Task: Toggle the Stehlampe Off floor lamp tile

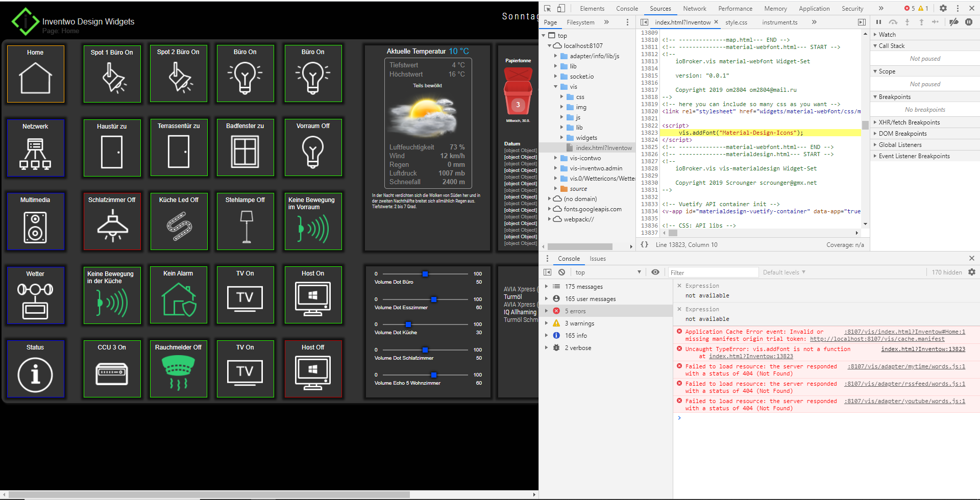Action: click(246, 221)
